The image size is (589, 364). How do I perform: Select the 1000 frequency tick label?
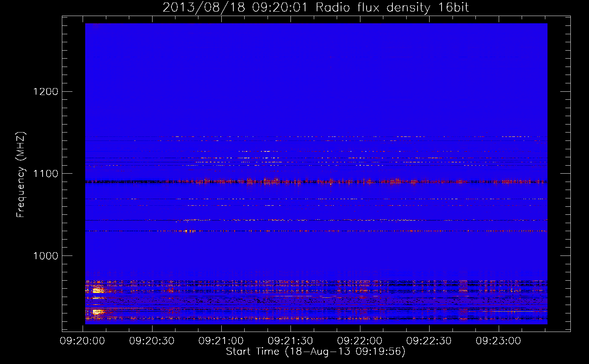(46, 256)
